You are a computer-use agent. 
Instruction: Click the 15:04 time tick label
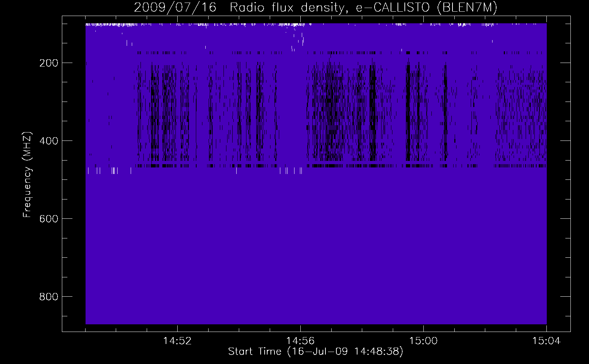click(546, 341)
